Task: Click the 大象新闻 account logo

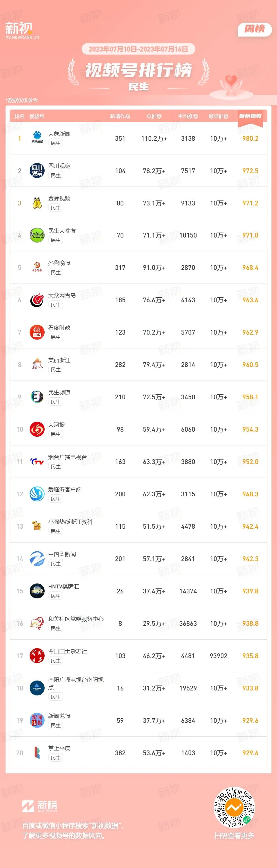Action: (x=37, y=139)
